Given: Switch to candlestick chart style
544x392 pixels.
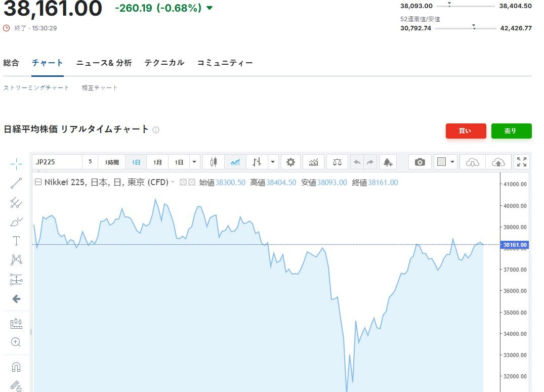Looking at the screenshot, I should [x=214, y=162].
